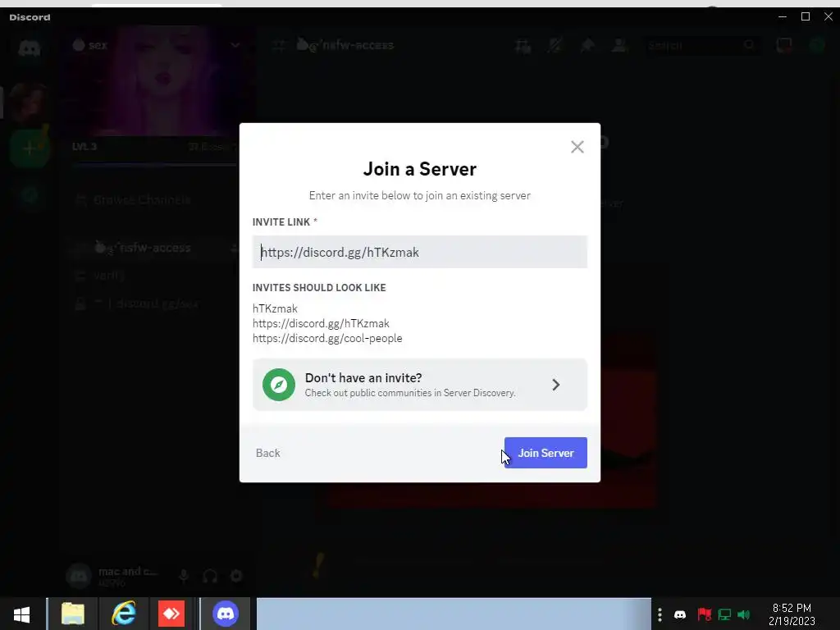
Task: Toggle the microphone mute icon in the user panel
Action: [183, 576]
